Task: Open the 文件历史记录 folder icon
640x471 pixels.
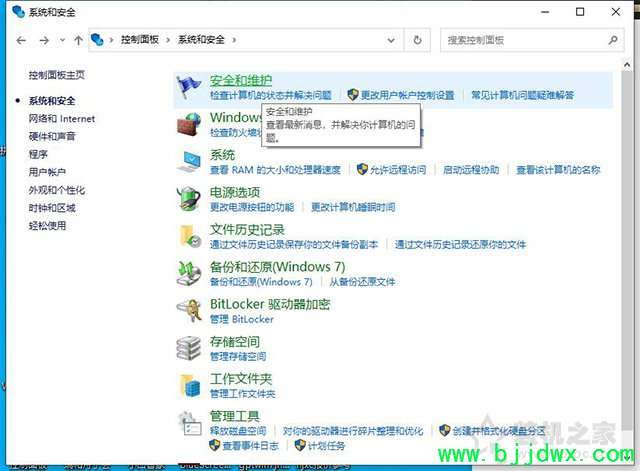Action: tap(189, 236)
